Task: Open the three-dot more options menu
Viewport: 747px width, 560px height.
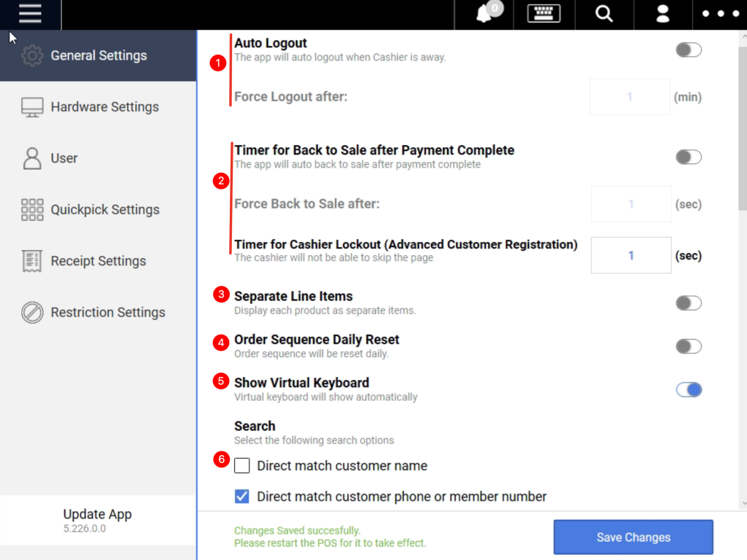Action: tap(720, 15)
